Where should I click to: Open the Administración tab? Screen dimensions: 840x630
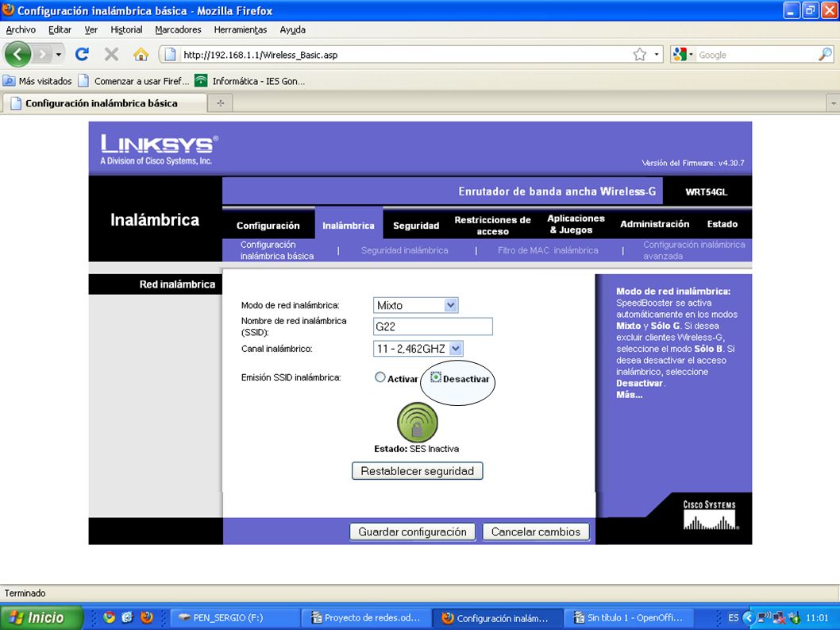[655, 224]
